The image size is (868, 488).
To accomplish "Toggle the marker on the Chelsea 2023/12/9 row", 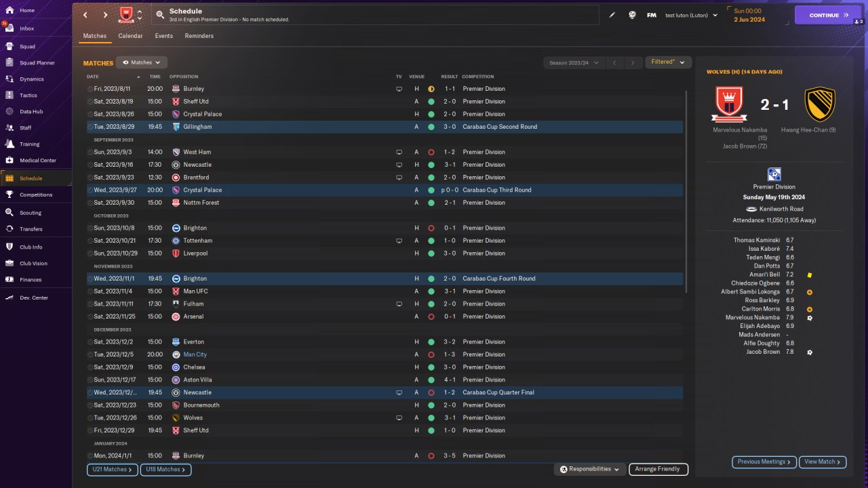I will 90,367.
